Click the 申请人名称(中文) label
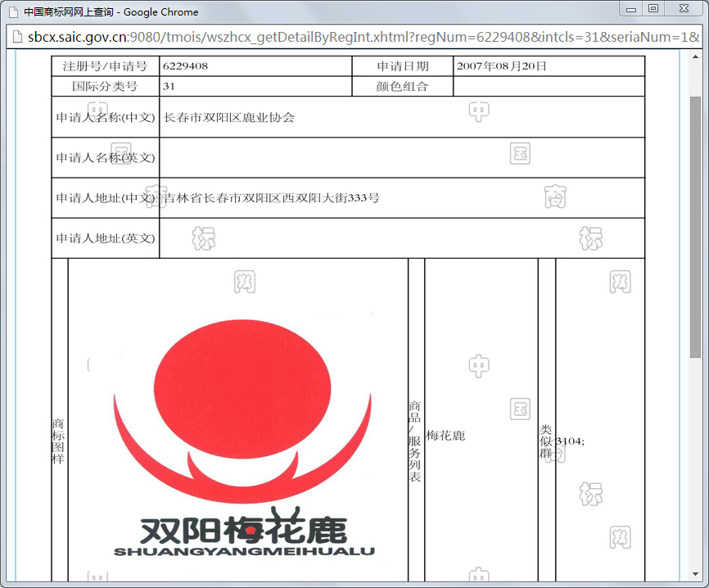Viewport: 709px width, 588px height. pyautogui.click(x=106, y=118)
